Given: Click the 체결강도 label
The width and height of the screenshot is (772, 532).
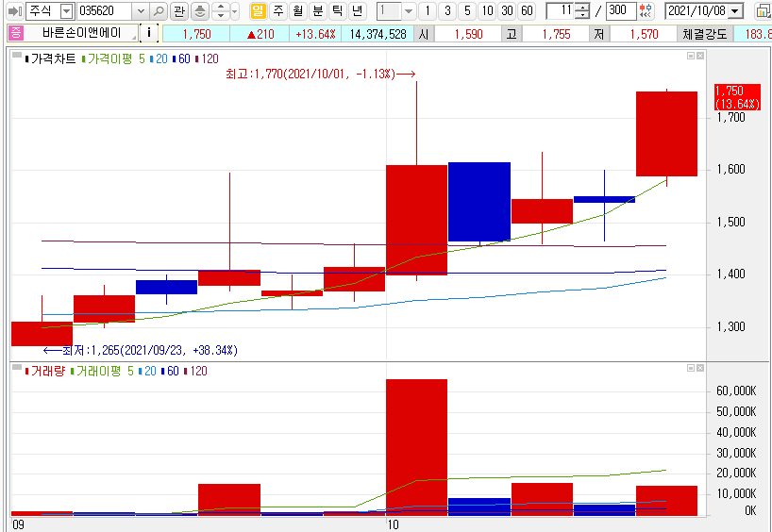Looking at the screenshot, I should point(705,34).
